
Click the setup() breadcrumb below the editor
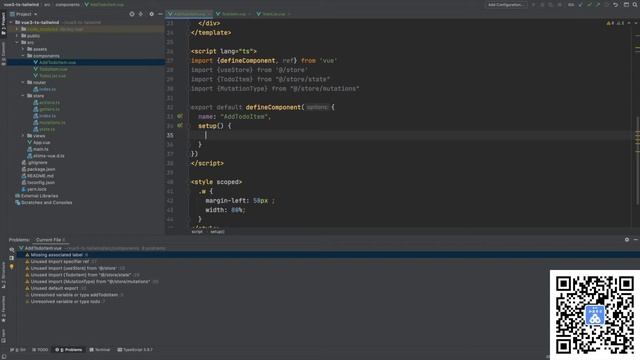click(x=217, y=231)
